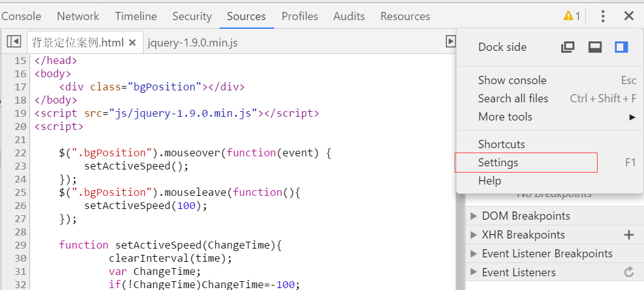
Task: Expand the Event Listeners section
Action: [473, 272]
